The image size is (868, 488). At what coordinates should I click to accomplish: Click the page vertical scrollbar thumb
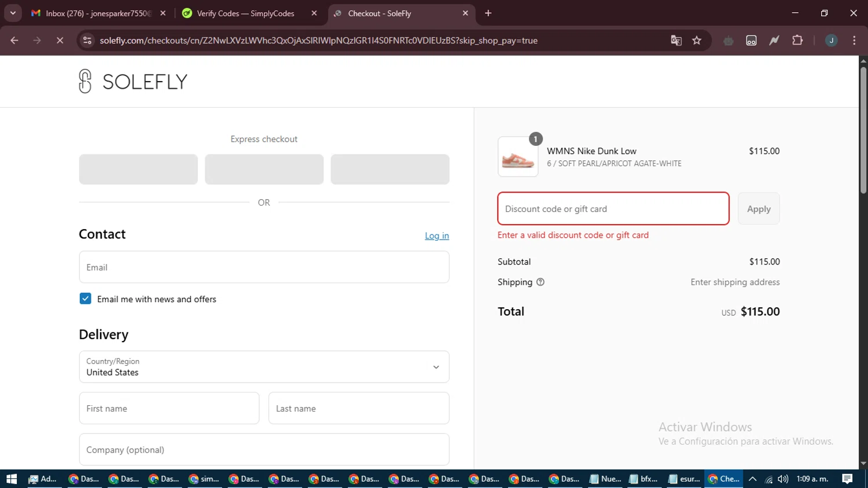pos(863,130)
